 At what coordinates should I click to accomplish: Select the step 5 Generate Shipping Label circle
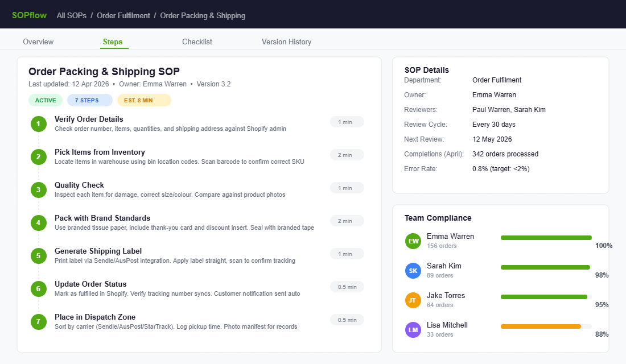click(38, 255)
